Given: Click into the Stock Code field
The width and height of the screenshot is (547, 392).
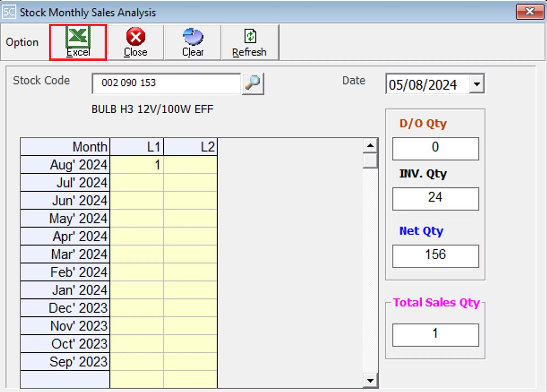Looking at the screenshot, I should coord(166,83).
